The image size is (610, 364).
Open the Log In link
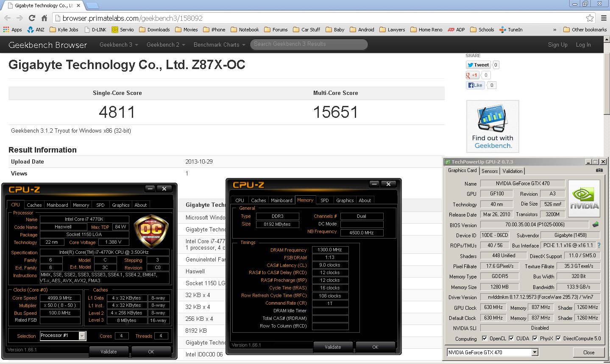(x=583, y=44)
